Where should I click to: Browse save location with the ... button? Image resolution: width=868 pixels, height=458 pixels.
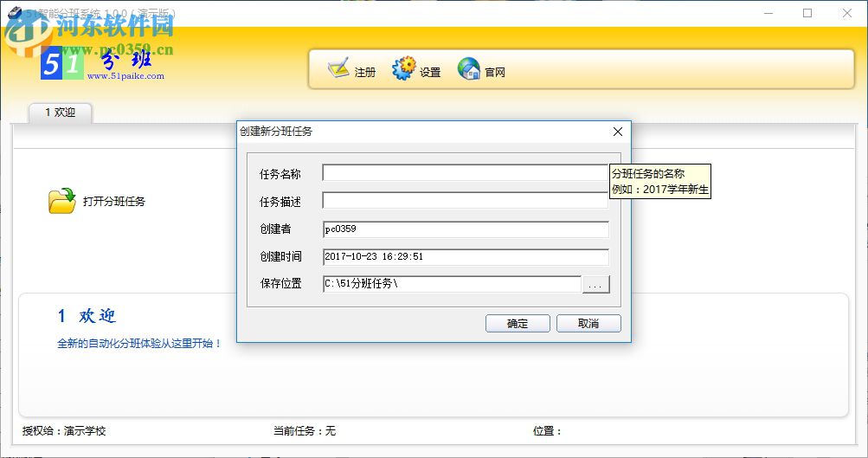coord(595,284)
